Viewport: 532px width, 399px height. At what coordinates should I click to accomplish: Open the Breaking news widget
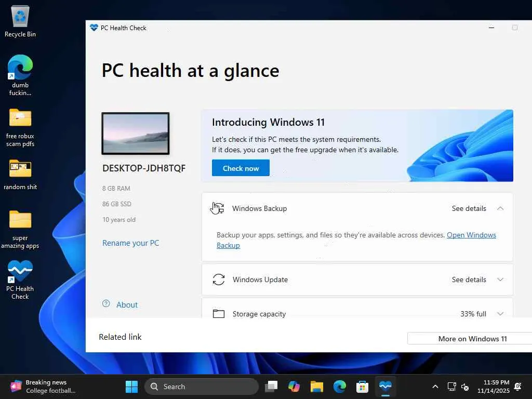43,387
